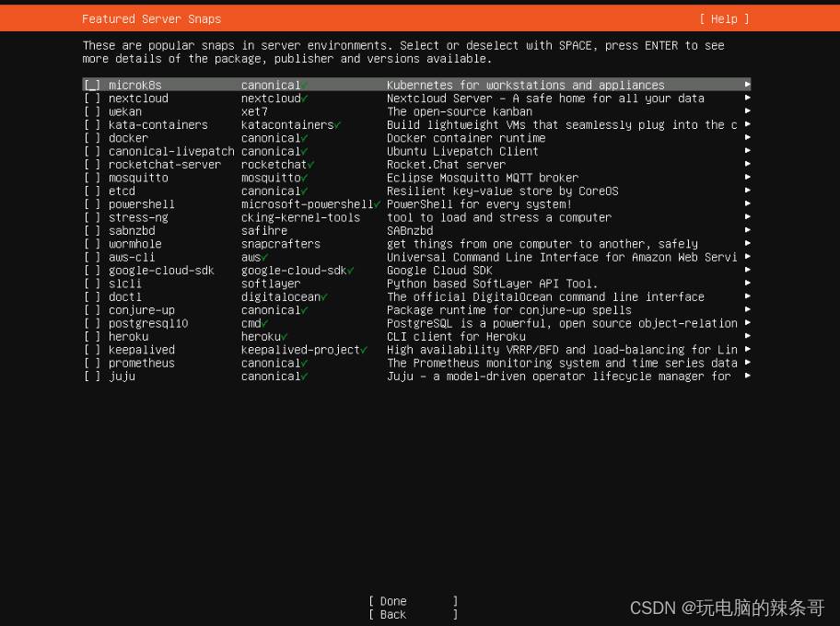Viewport: 840px width, 626px height.
Task: Click verified checkmark next to microsoft-powershell
Action: 378,204
